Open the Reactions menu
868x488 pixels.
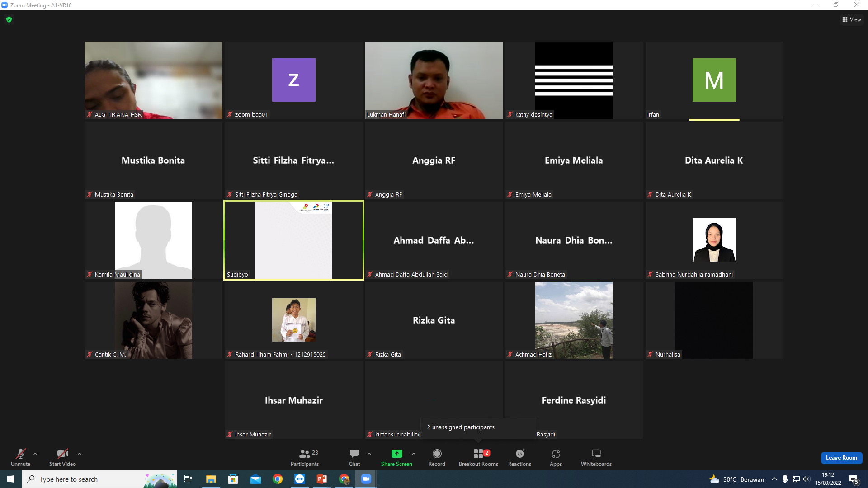pyautogui.click(x=520, y=457)
